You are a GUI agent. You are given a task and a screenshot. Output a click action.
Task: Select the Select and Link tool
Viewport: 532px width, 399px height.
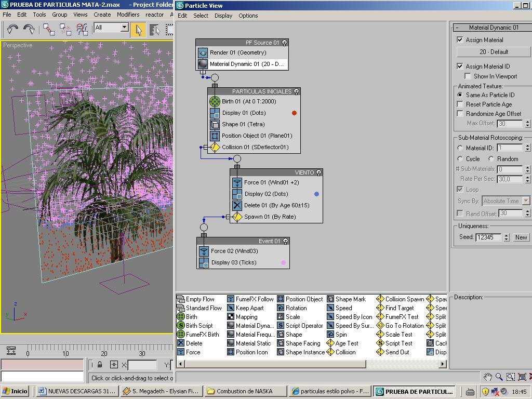point(48,30)
